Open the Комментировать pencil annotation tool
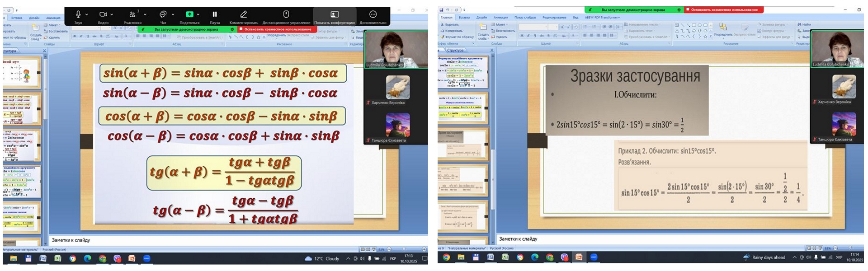The width and height of the screenshot is (868, 271). tap(244, 14)
